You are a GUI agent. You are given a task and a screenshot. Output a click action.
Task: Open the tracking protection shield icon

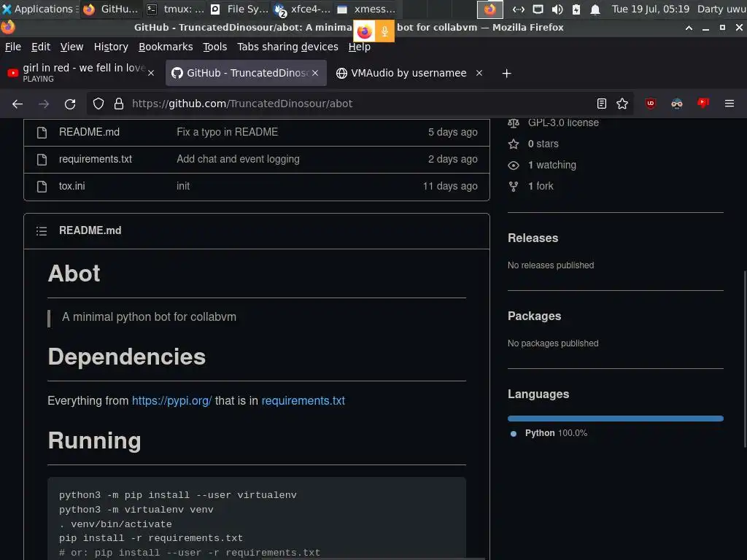98,104
